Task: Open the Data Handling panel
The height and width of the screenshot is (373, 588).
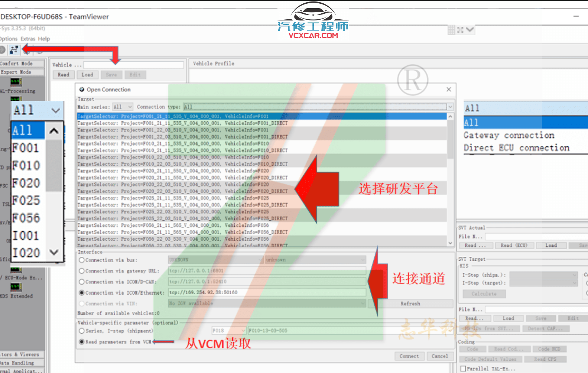Action: coord(22,363)
